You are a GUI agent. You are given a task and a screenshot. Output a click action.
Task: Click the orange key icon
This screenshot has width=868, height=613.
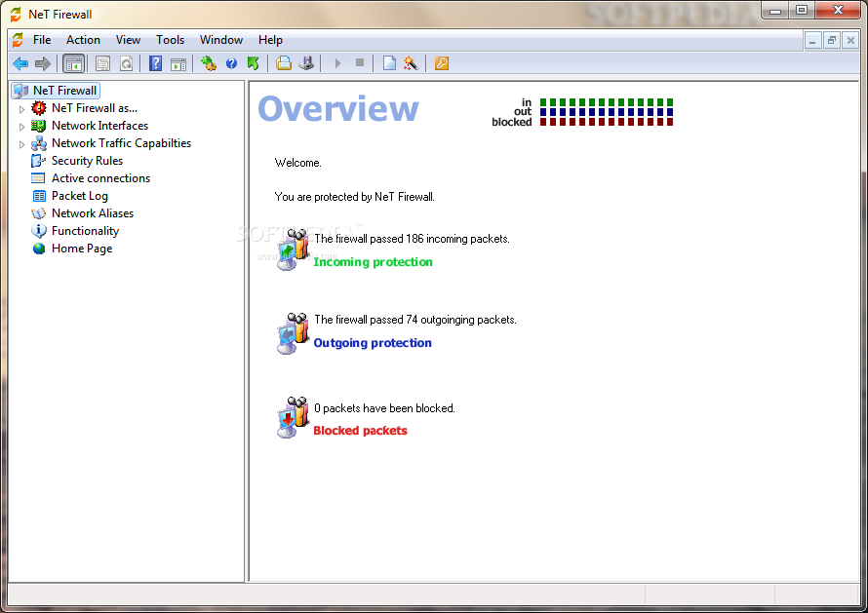tap(441, 63)
